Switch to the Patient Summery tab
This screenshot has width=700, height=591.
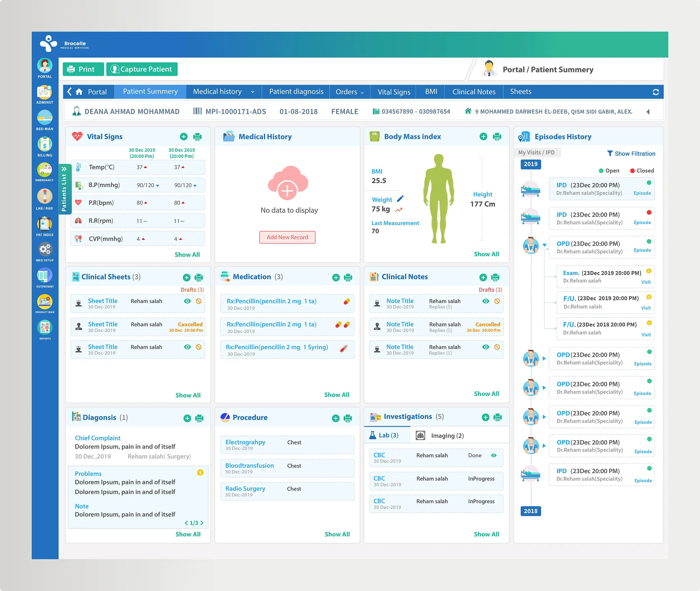pyautogui.click(x=150, y=92)
